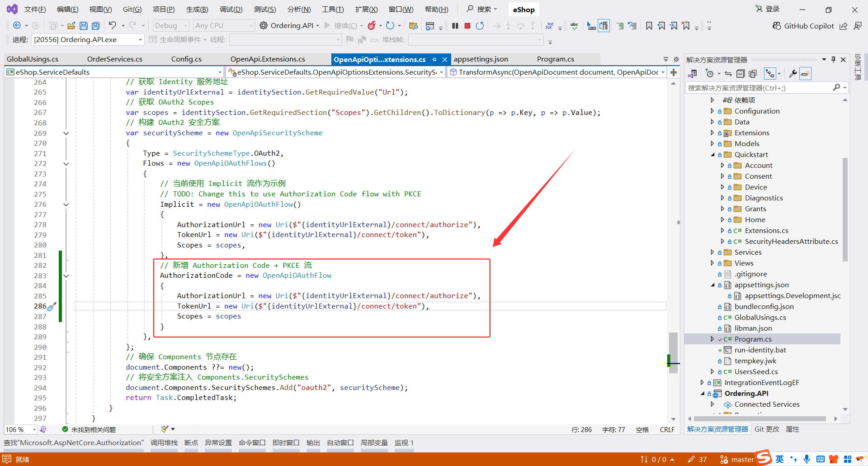Toggle the file nesting view in Solution Explorer
868x466 pixels.
click(770, 74)
